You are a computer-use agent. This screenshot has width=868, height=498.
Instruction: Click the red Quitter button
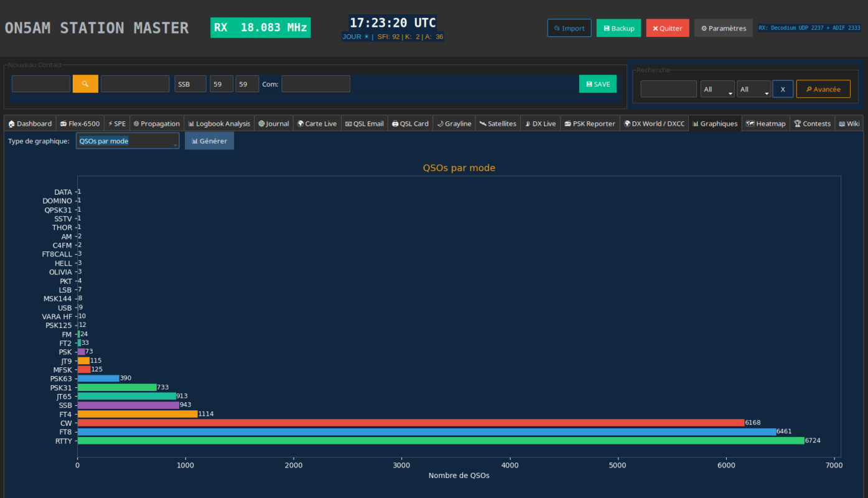point(668,28)
